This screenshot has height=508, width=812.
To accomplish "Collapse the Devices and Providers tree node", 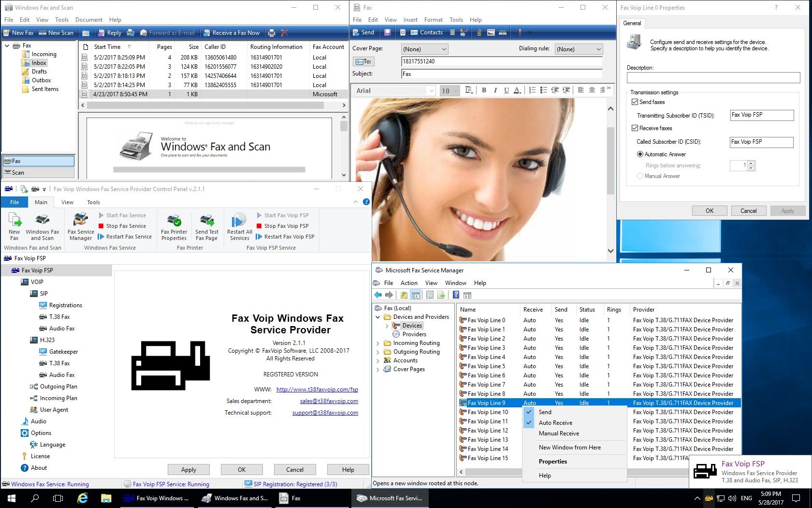I will [x=377, y=317].
